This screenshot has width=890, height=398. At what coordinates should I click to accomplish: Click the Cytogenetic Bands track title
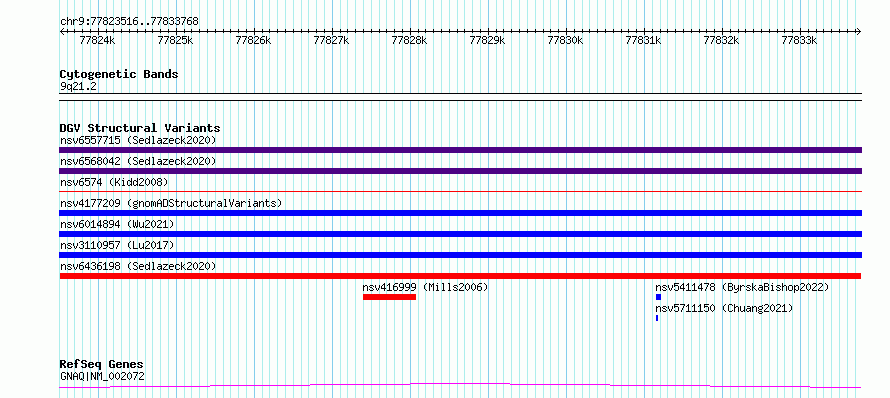119,74
